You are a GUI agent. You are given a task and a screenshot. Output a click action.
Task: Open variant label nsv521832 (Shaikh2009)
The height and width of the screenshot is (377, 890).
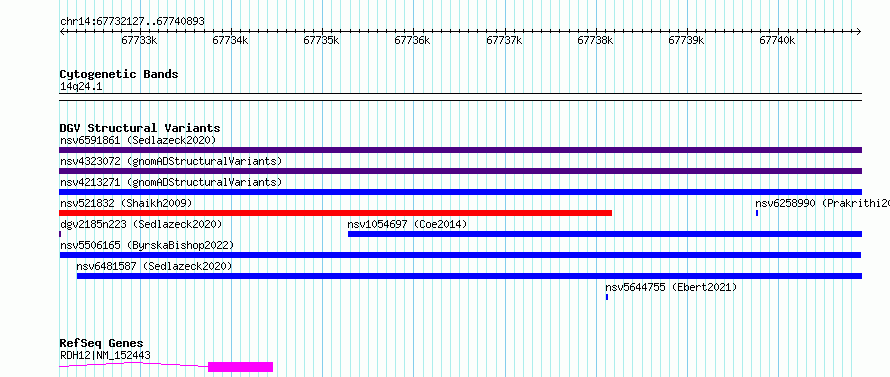(x=126, y=203)
